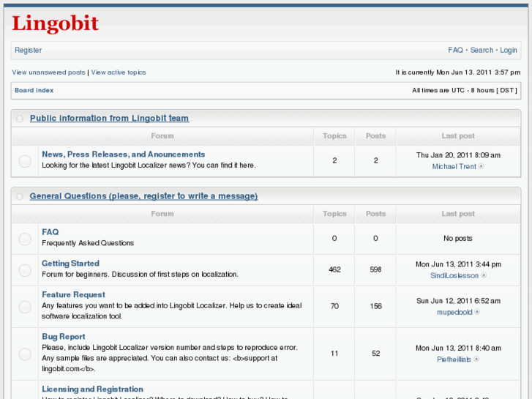Click the current time 'Mon Jun 13, 2011 3:57 pm'
Viewport: 532px width, 399px height.
(478, 72)
